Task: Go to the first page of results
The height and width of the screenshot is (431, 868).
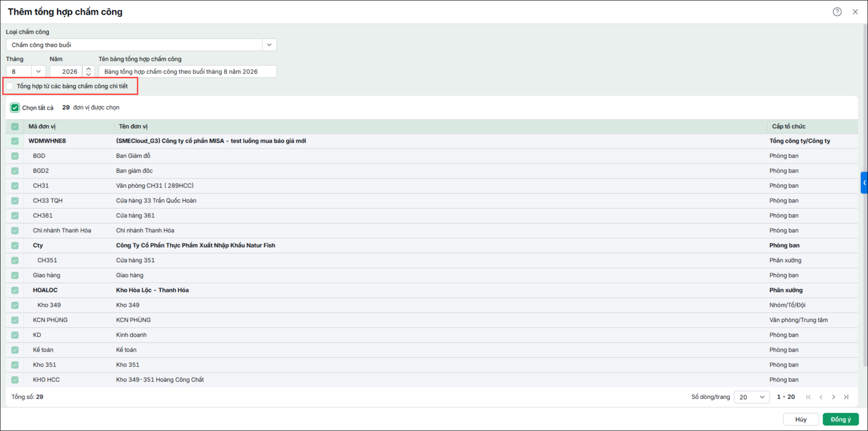Action: click(808, 397)
